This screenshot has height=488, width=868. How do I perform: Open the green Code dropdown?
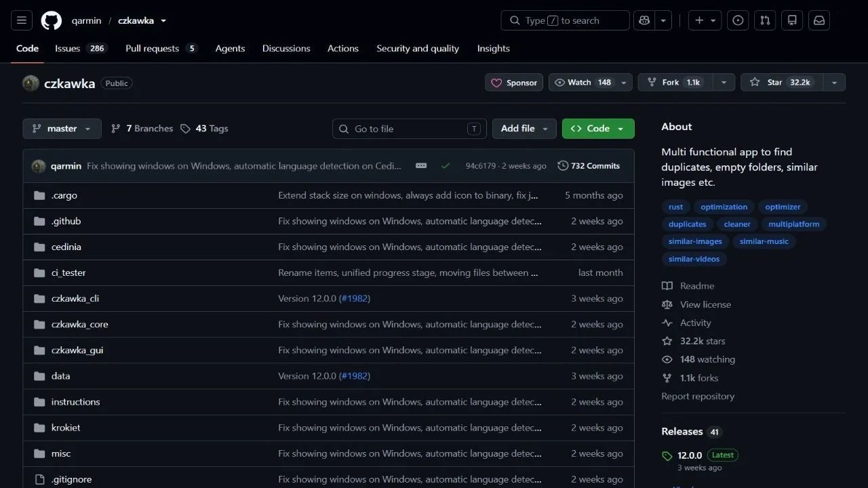point(598,129)
